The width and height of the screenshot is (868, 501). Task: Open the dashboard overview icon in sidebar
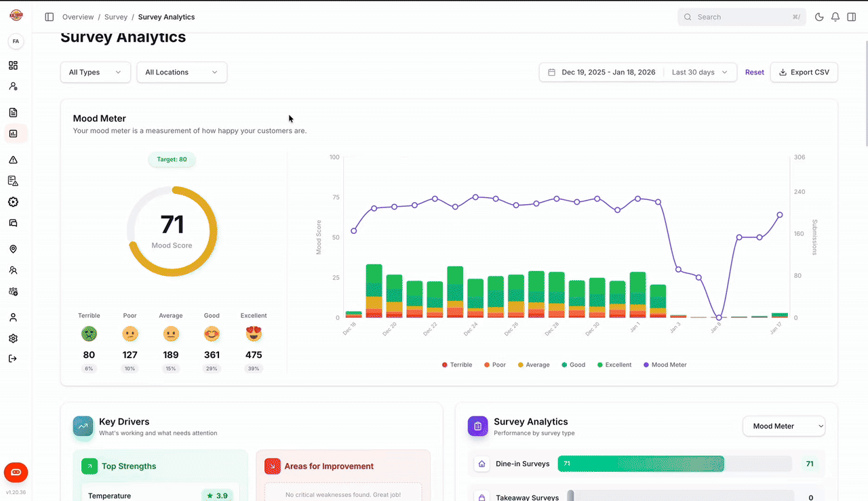pos(14,65)
